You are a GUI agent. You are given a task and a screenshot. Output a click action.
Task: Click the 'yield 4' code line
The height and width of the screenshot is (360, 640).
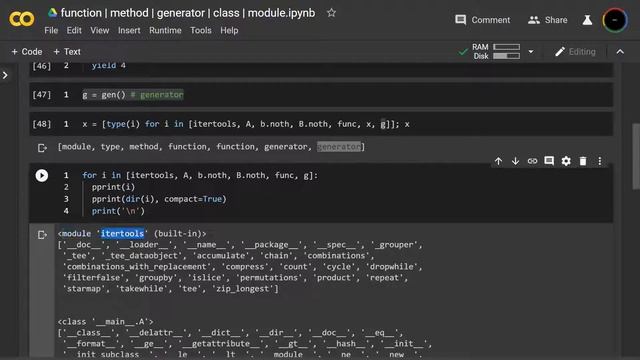(109, 66)
